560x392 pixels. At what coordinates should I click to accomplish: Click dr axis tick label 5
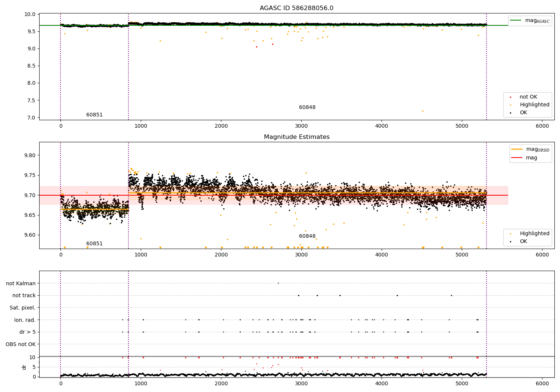34,367
